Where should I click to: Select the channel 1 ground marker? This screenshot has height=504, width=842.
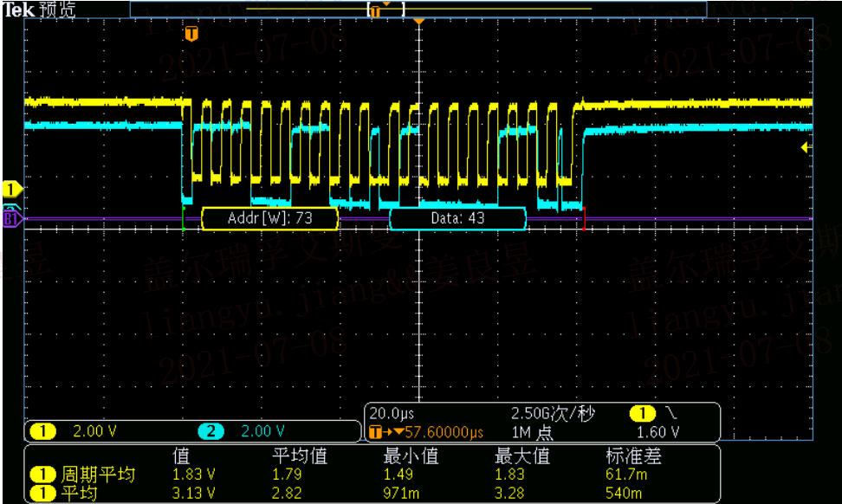12,190
